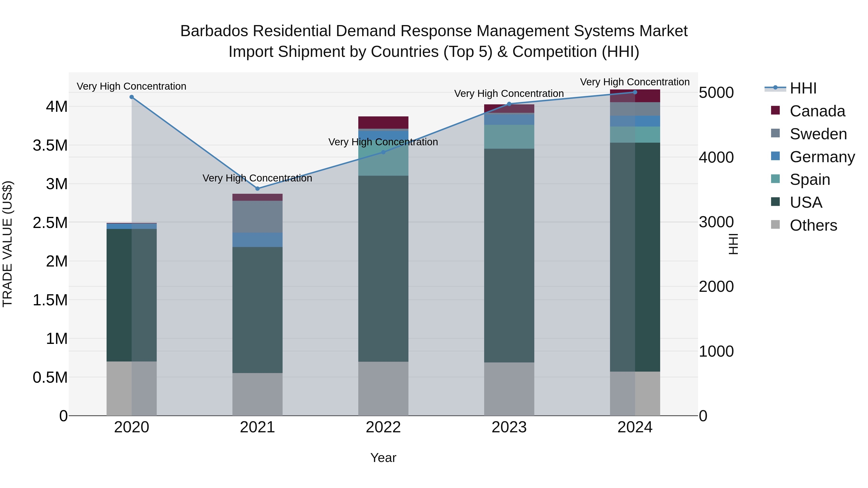Screen dimensions: 868x488
Task: Click the 2.5M trade value tick
Action: click(50, 223)
